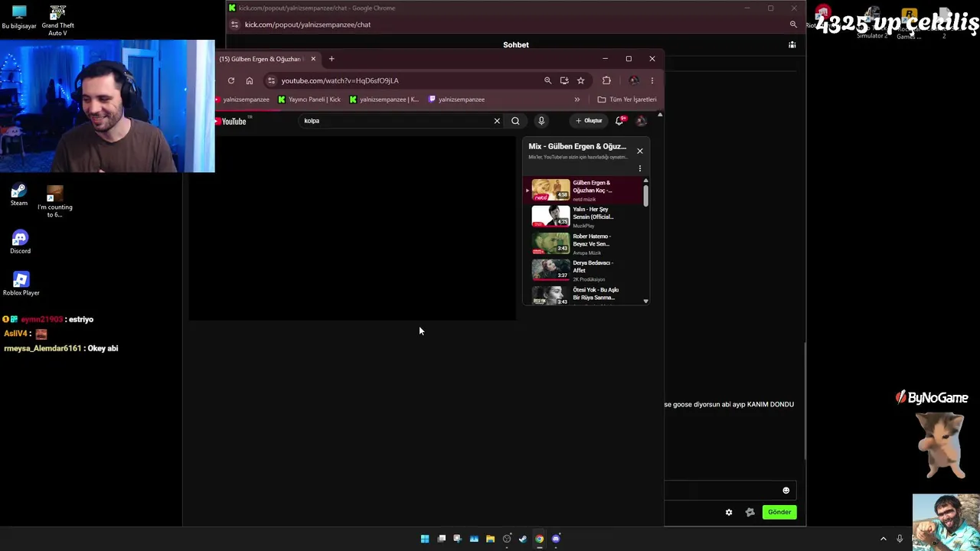Screen dimensions: 980x551
Task: Click the search icon in Kick chat address bar
Action: coord(793,24)
